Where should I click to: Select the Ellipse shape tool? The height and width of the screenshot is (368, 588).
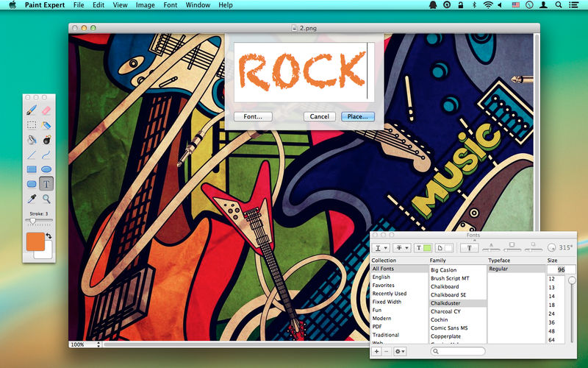(46, 169)
